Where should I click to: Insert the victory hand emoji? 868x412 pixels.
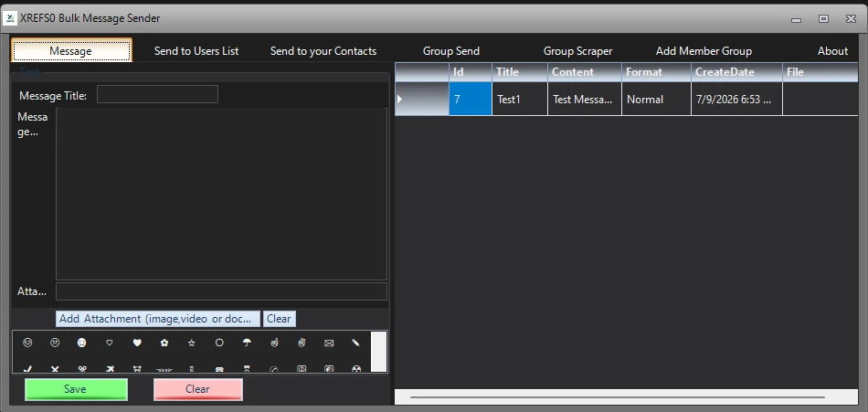[x=302, y=343]
